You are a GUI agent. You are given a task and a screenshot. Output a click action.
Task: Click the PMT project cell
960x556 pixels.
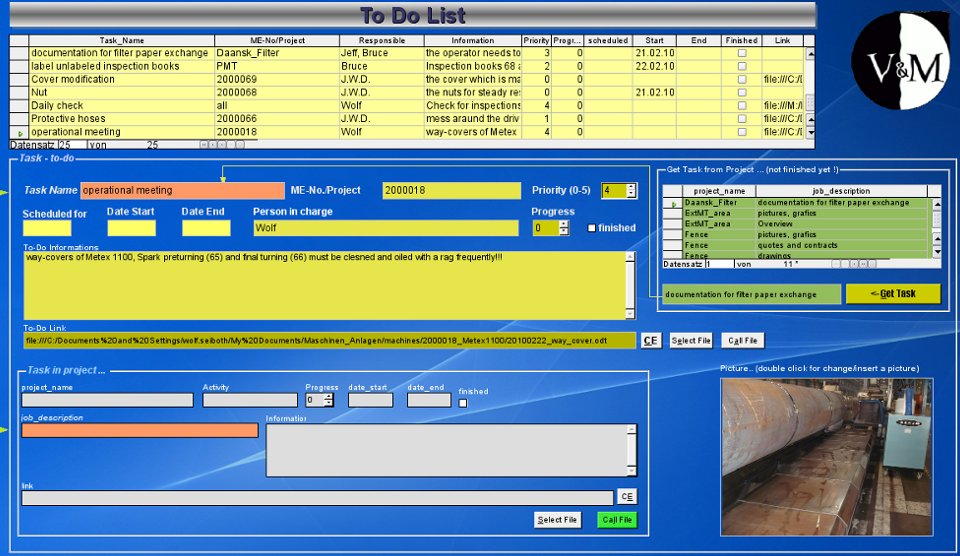(x=277, y=66)
